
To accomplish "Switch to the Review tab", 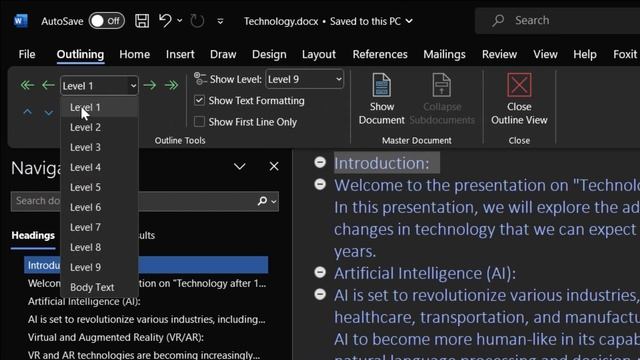I will (x=499, y=54).
